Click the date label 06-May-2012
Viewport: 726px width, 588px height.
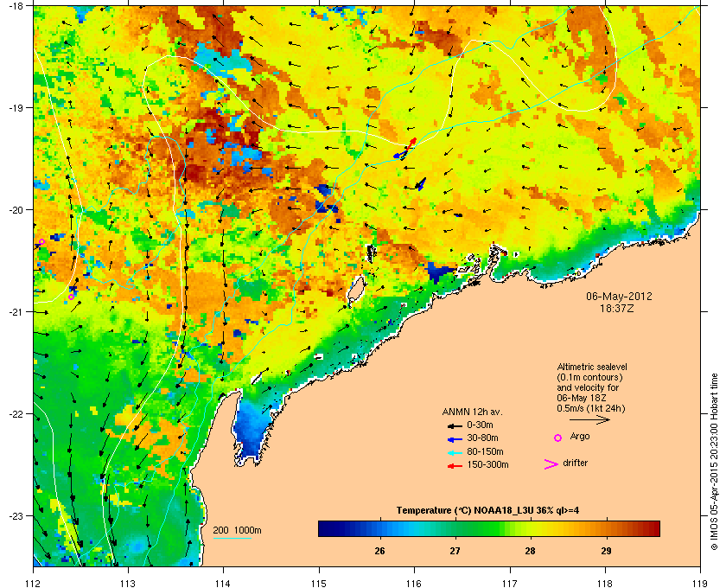click(x=619, y=297)
